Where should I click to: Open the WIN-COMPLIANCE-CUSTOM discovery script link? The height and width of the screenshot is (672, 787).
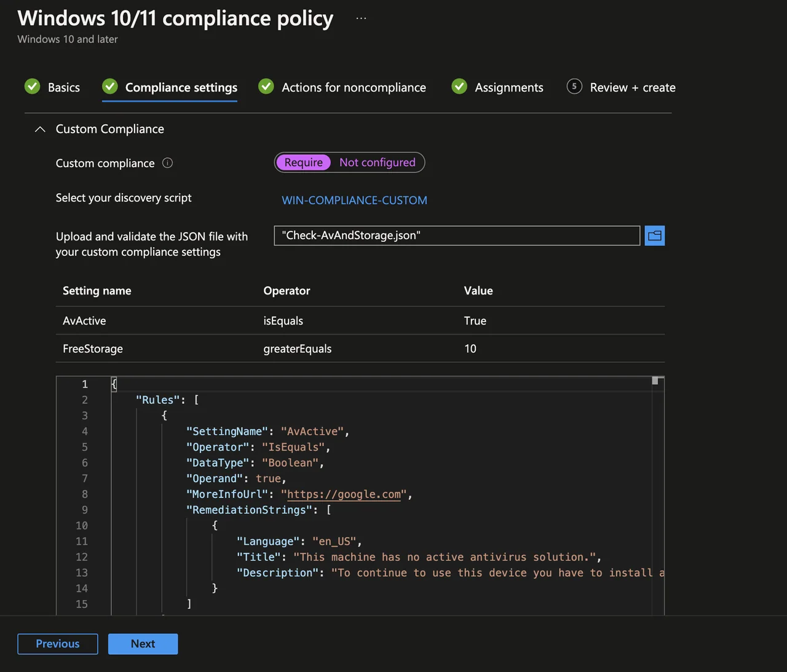[355, 200]
